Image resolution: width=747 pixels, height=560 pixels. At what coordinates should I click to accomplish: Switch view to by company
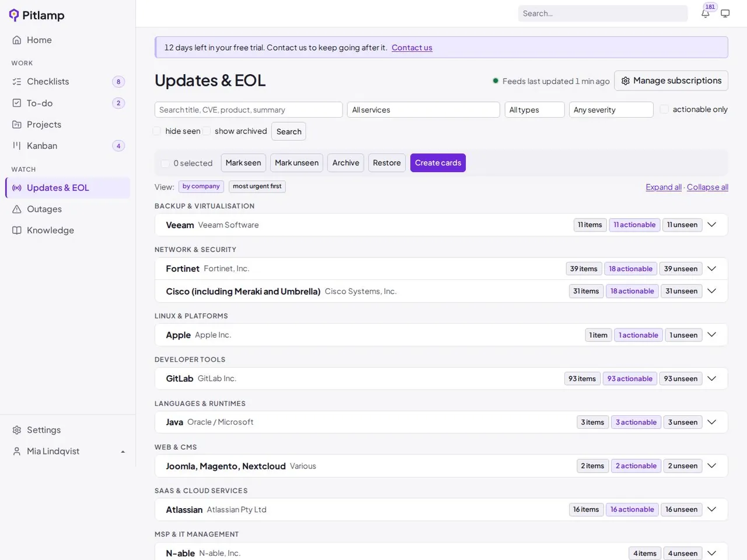pyautogui.click(x=201, y=187)
